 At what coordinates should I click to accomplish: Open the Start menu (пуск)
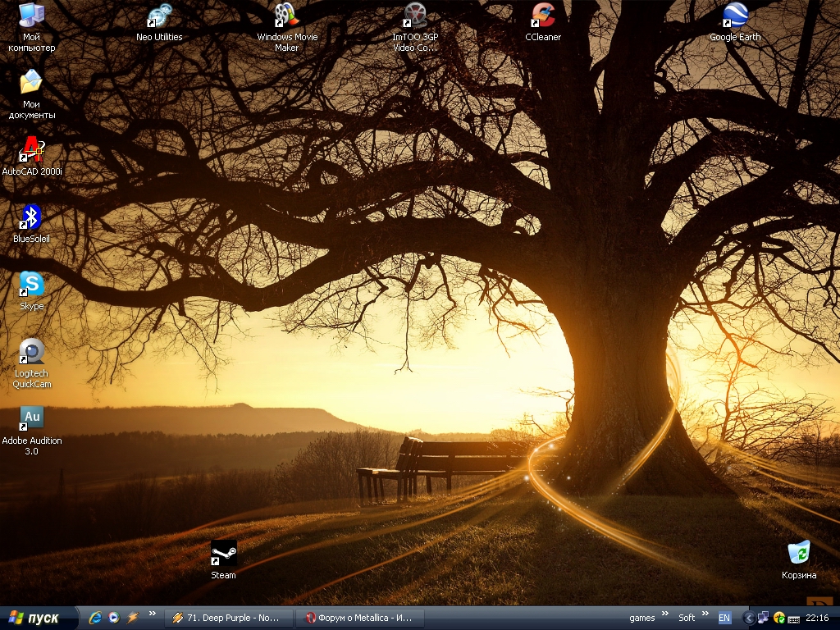pyautogui.click(x=34, y=618)
